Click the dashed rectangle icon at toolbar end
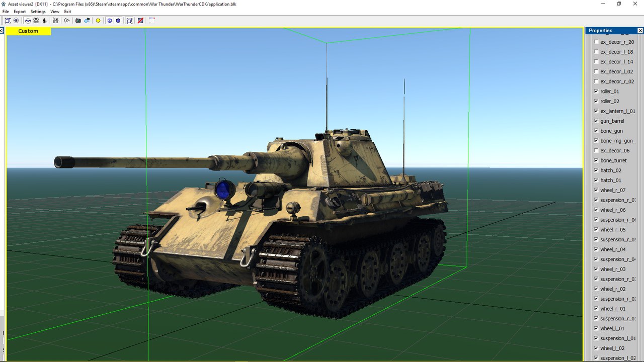Image resolution: width=644 pixels, height=362 pixels. pos(151,21)
